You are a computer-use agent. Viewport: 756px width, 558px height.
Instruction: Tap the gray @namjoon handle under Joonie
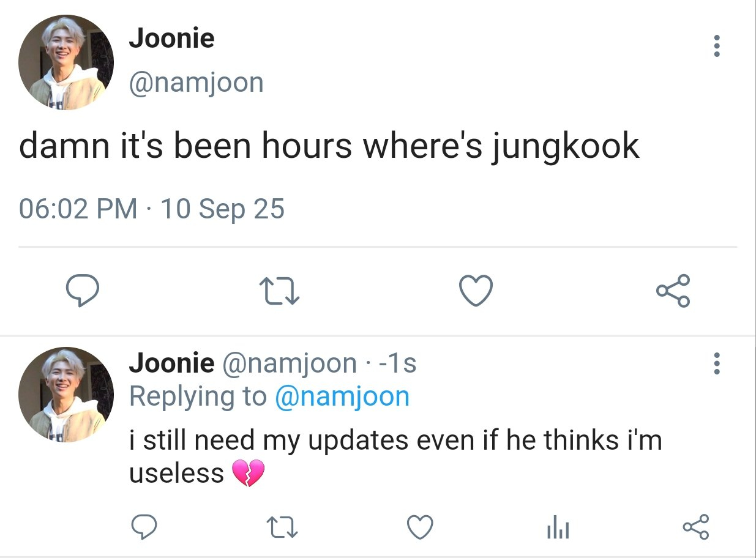[196, 82]
